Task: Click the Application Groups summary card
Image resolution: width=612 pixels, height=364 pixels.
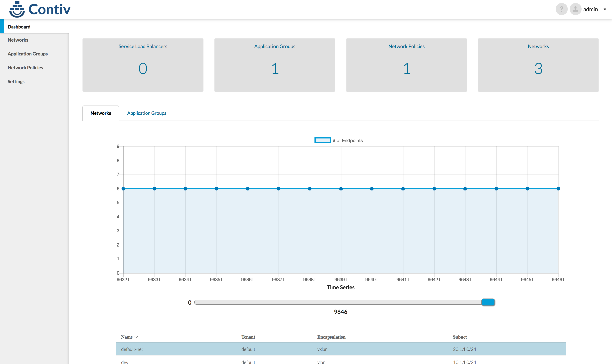Action: tap(275, 65)
